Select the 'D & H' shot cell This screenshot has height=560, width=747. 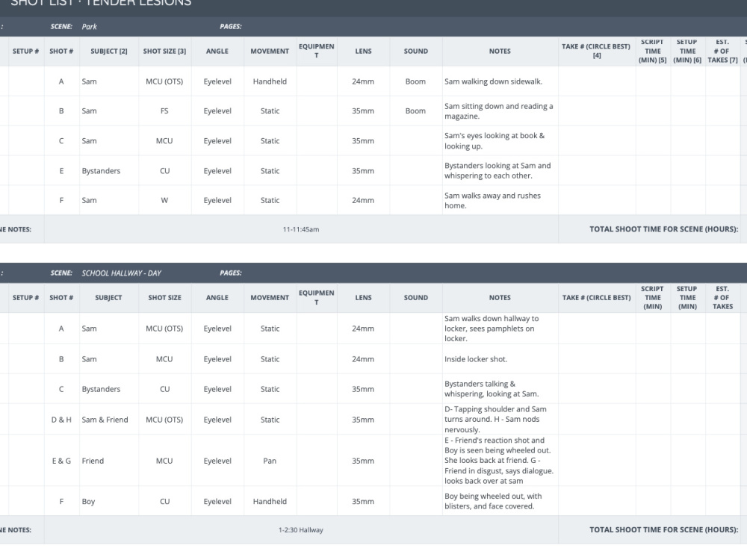click(x=61, y=420)
